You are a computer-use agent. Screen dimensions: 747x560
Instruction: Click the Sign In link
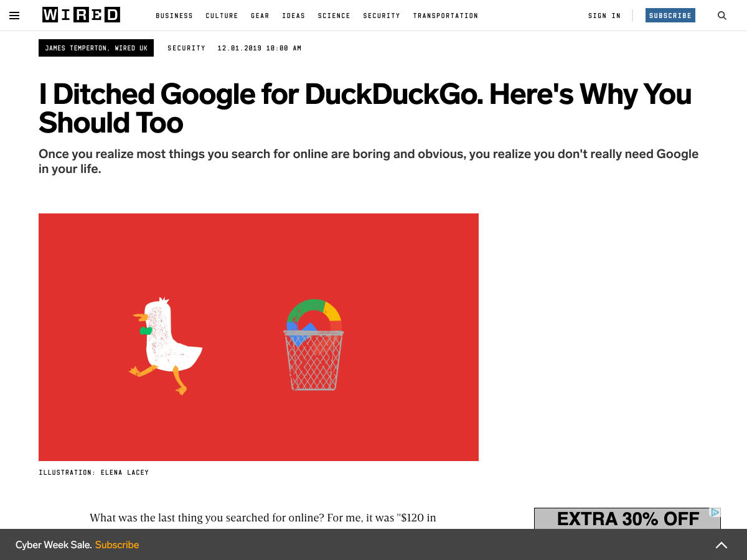tap(604, 16)
